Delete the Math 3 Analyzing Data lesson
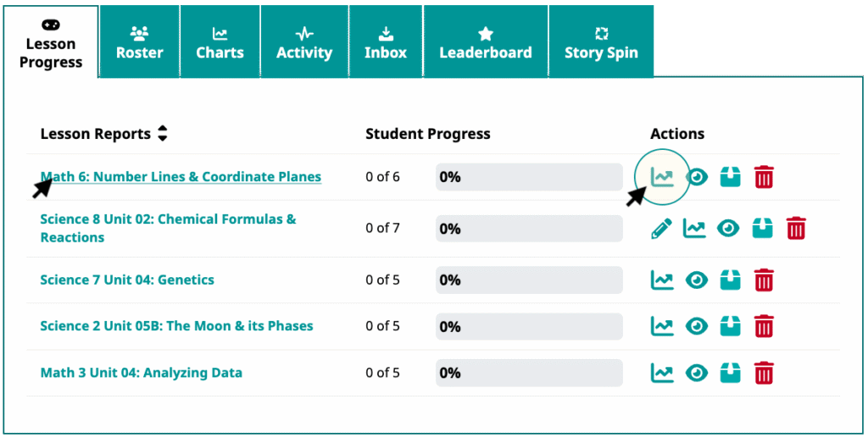 pyautogui.click(x=764, y=372)
